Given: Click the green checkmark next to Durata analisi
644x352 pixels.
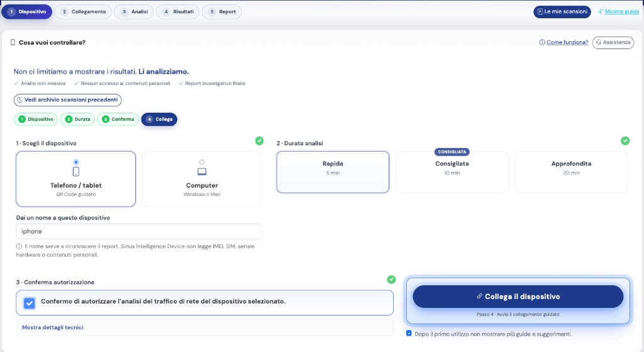Looking at the screenshot, I should (x=625, y=140).
